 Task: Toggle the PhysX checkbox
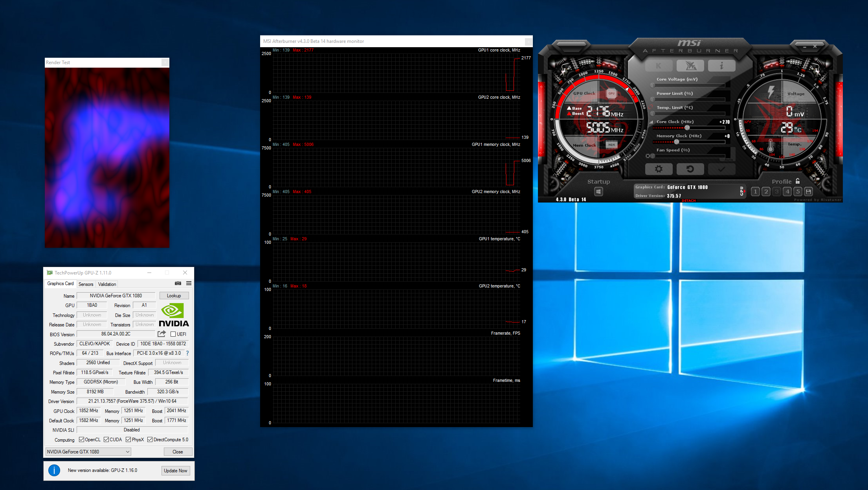point(128,440)
